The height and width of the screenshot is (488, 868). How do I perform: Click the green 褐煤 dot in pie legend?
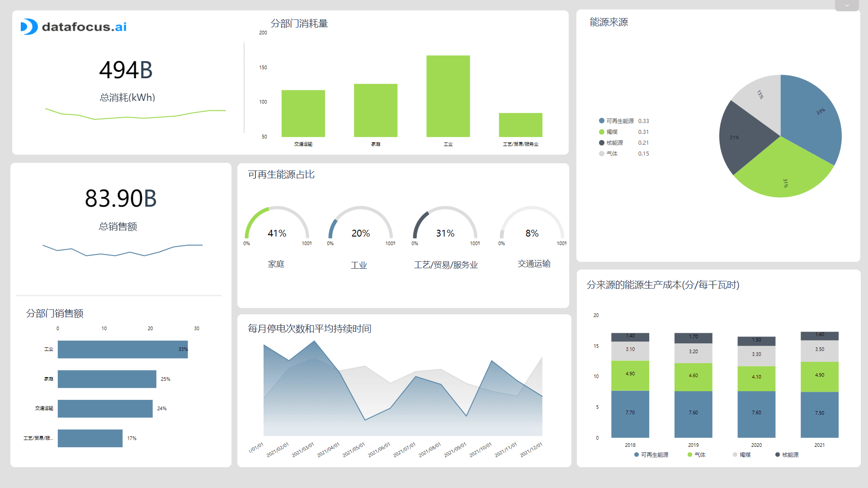pyautogui.click(x=602, y=132)
